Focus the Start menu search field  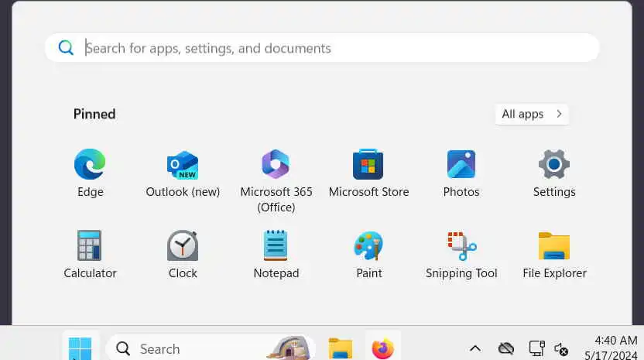click(322, 48)
